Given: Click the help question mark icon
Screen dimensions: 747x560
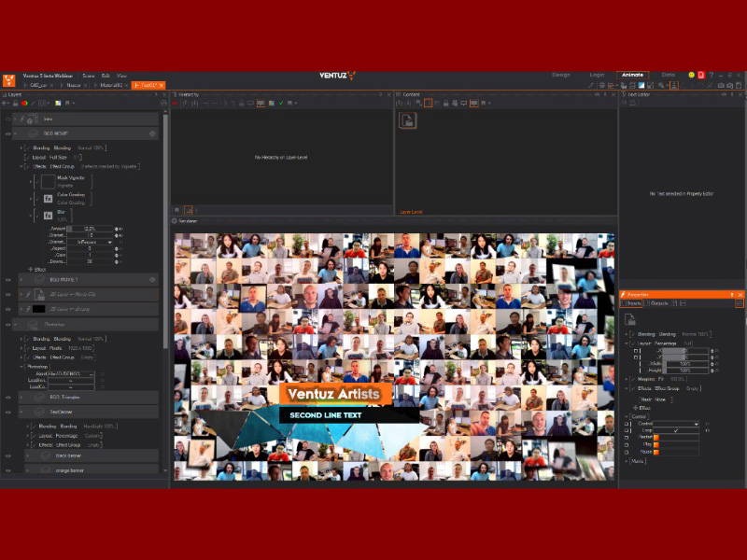Looking at the screenshot, I should 712,76.
